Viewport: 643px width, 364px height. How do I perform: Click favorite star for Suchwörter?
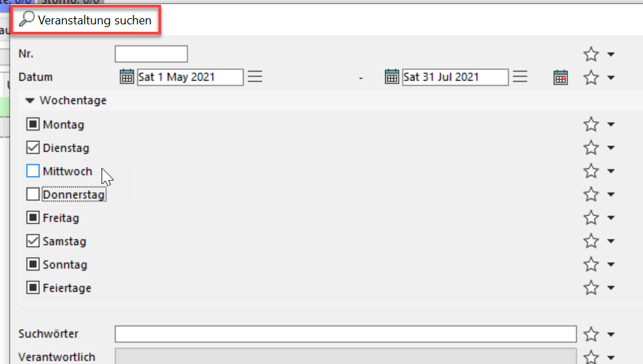tap(591, 334)
